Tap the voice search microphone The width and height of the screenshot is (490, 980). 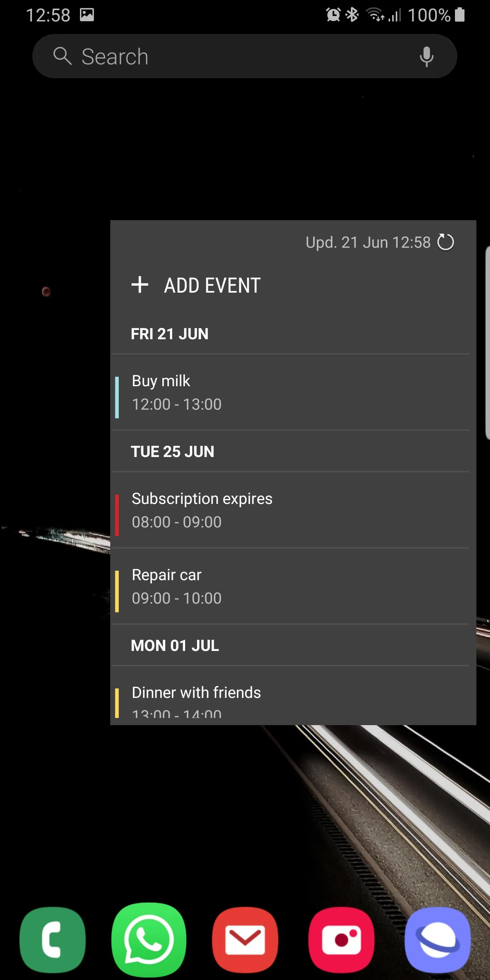click(x=426, y=57)
